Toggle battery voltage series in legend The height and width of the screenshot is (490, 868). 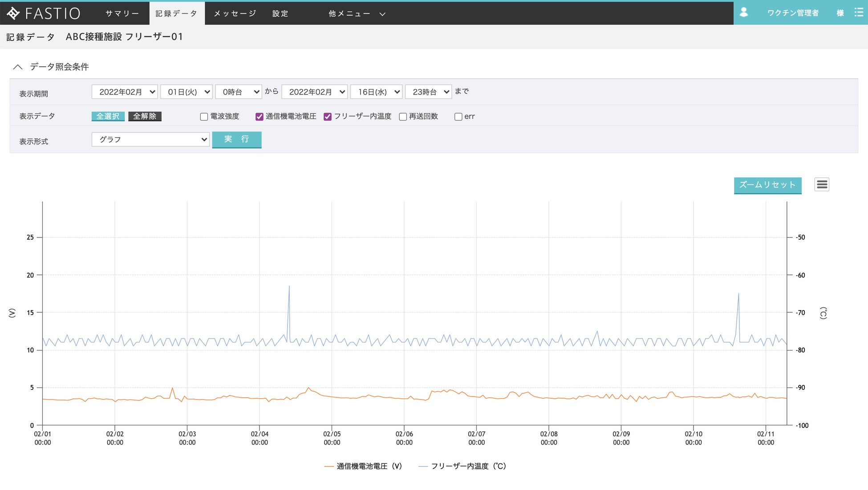pyautogui.click(x=363, y=466)
